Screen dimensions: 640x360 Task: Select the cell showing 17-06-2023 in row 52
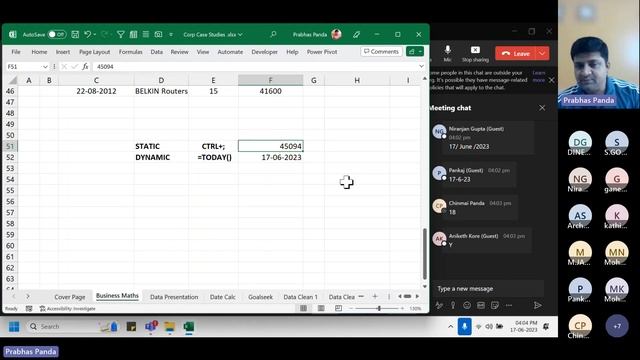[271, 157]
